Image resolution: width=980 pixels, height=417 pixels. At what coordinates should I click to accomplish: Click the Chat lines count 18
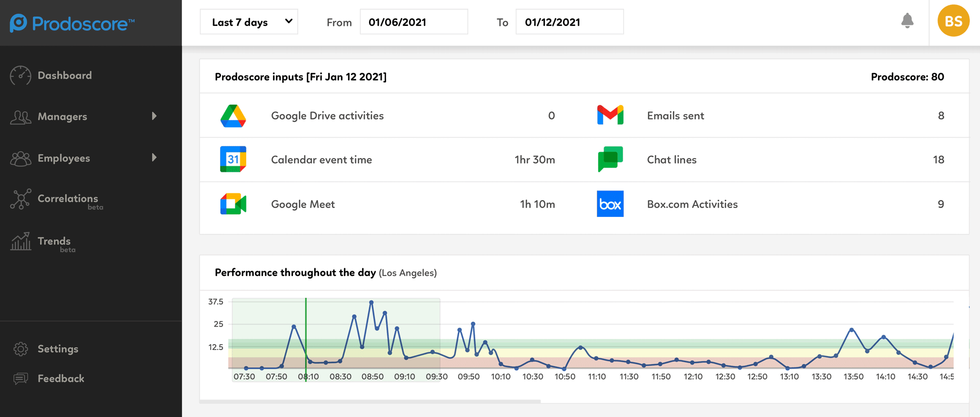[938, 160]
